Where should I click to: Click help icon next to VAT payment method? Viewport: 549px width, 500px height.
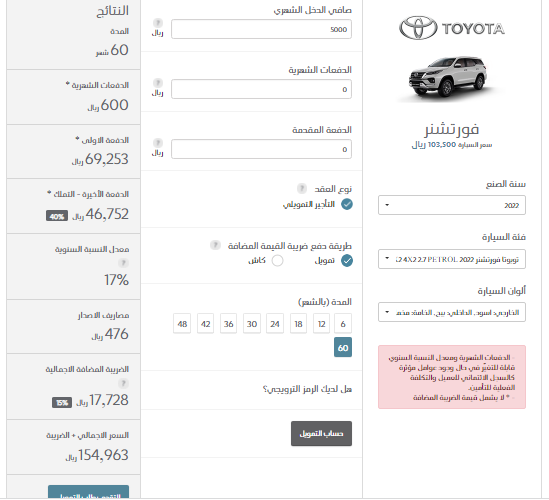click(x=215, y=245)
